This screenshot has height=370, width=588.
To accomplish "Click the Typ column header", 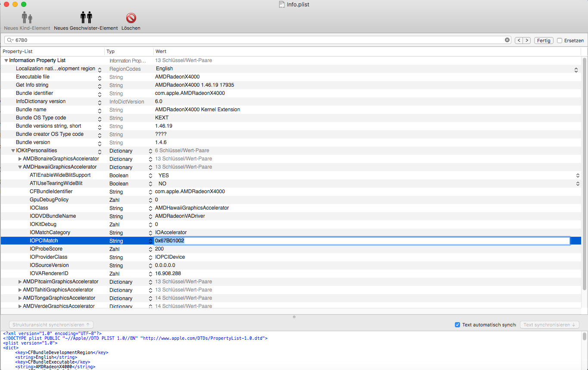I will (x=129, y=51).
